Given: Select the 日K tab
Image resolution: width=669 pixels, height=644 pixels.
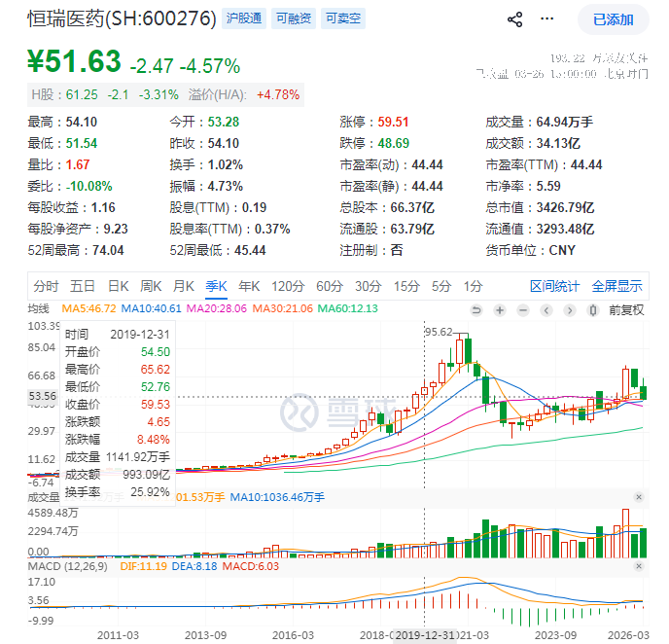Looking at the screenshot, I should [x=119, y=286].
